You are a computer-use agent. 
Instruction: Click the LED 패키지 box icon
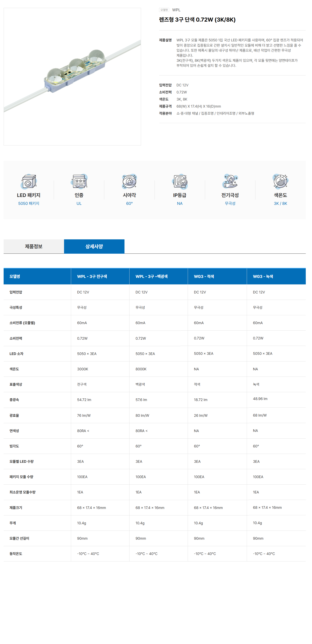[28, 181]
